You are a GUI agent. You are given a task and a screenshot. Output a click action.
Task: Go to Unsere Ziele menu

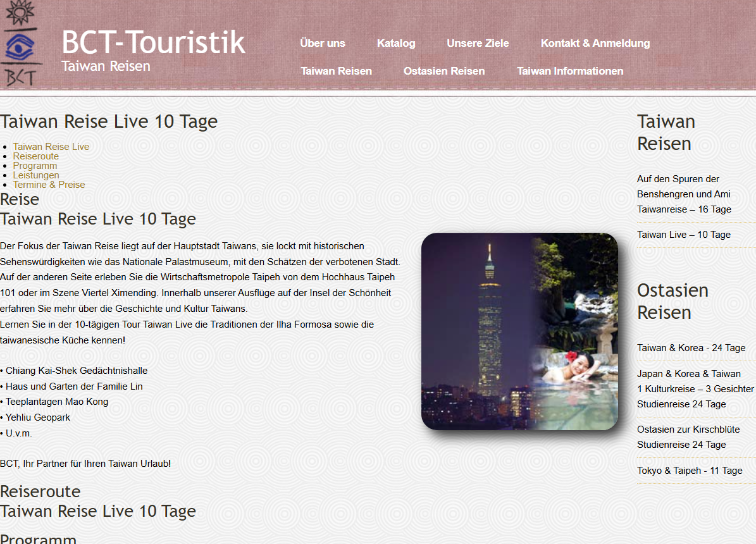478,43
